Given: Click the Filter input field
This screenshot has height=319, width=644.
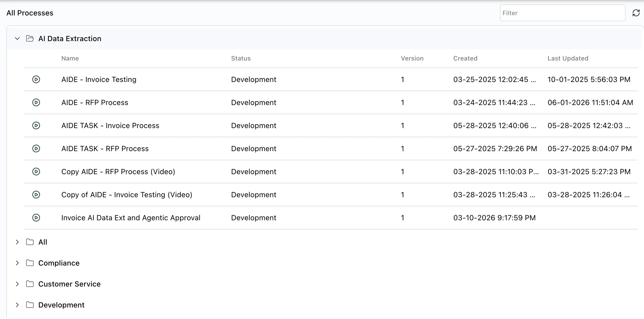Looking at the screenshot, I should tap(563, 13).
